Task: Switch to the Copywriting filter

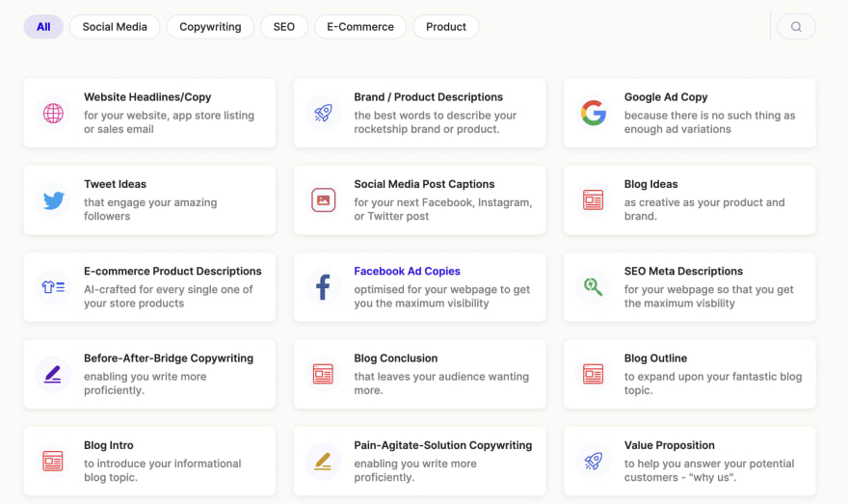Action: (210, 26)
